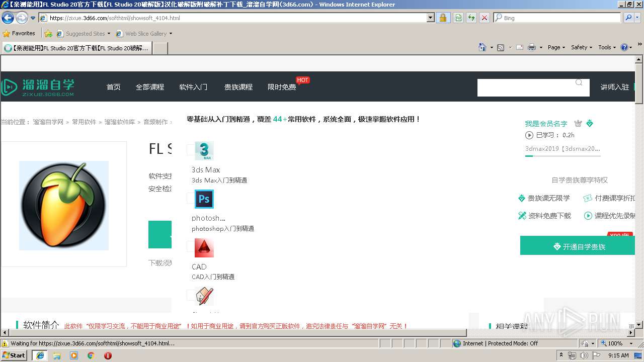Click the browser Forward arrow button
Screen dimensions: 644x362
(22, 18)
